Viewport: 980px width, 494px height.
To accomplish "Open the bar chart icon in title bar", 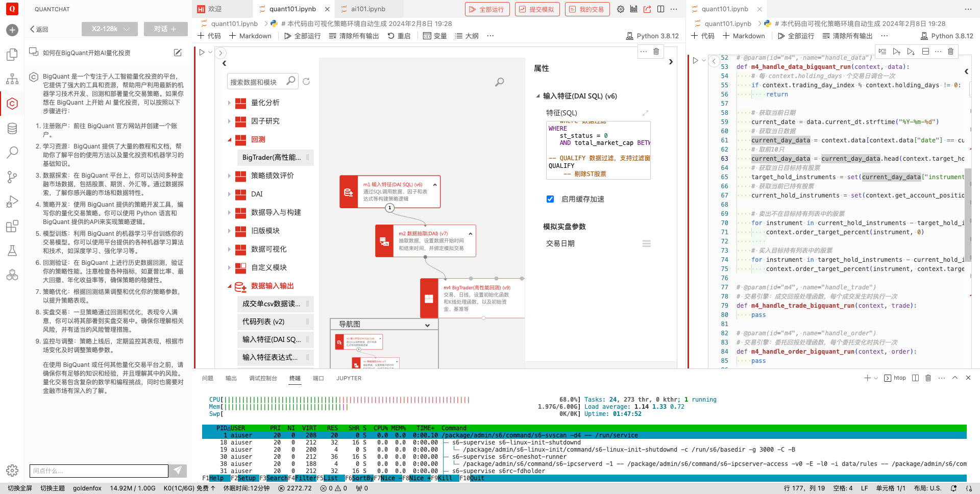I will coord(634,9).
